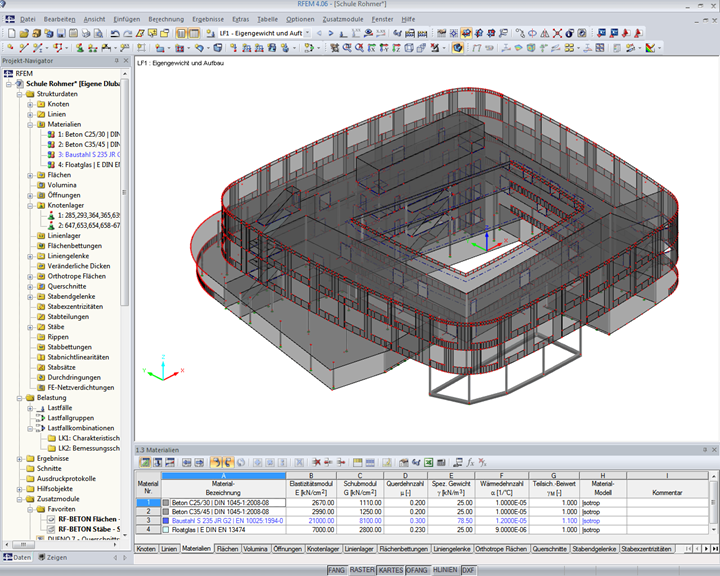
Task: Collapse the Materialien tree node
Action: pos(30,124)
